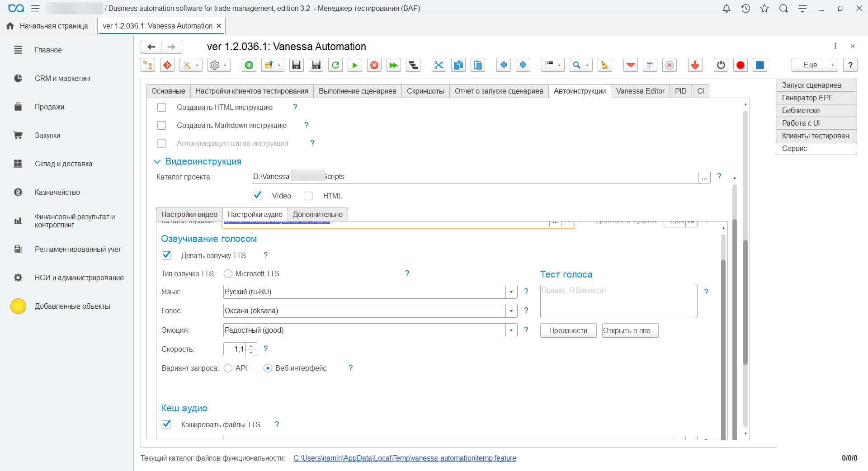This screenshot has width=868, height=471.
Task: Click the power button icon
Action: coord(721,65)
